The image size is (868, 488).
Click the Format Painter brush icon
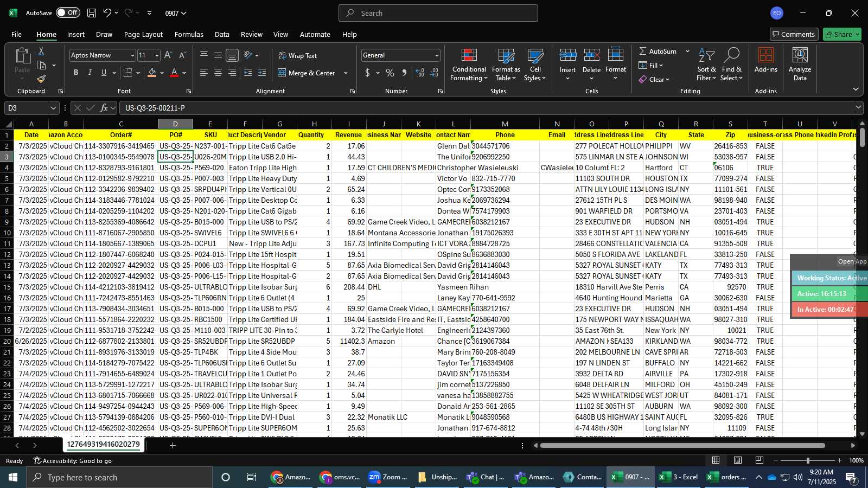coord(41,79)
